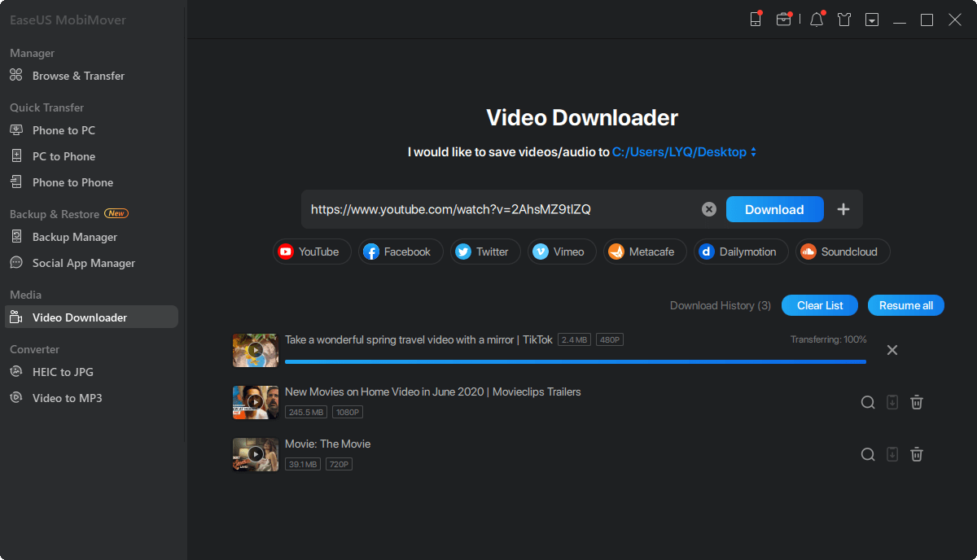Choose the Facebook site chip
The image size is (977, 560).
point(401,252)
